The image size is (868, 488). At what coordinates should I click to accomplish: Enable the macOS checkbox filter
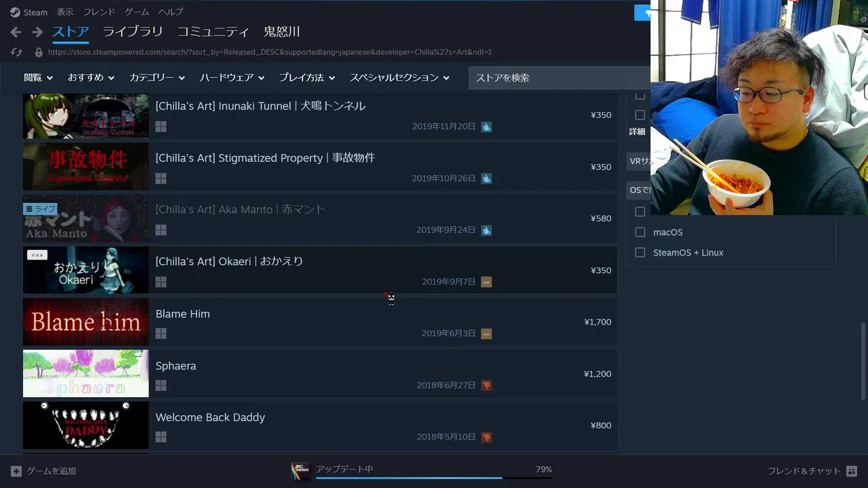pyautogui.click(x=639, y=232)
